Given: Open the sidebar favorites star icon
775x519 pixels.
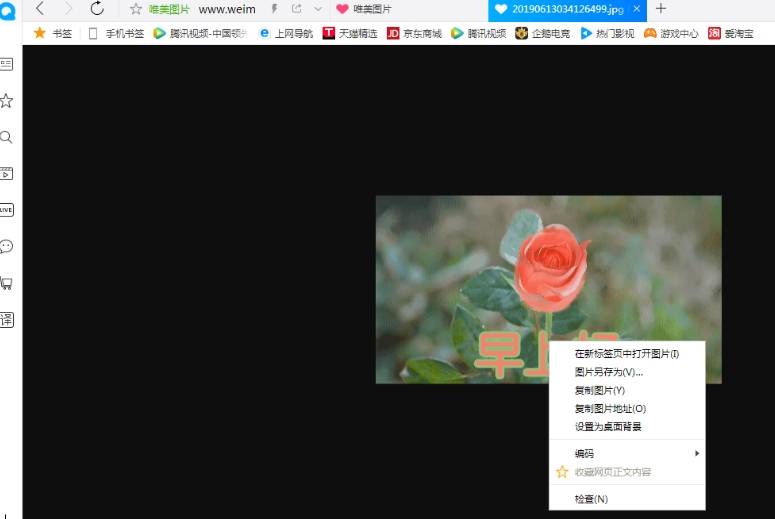Looking at the screenshot, I should point(7,101).
